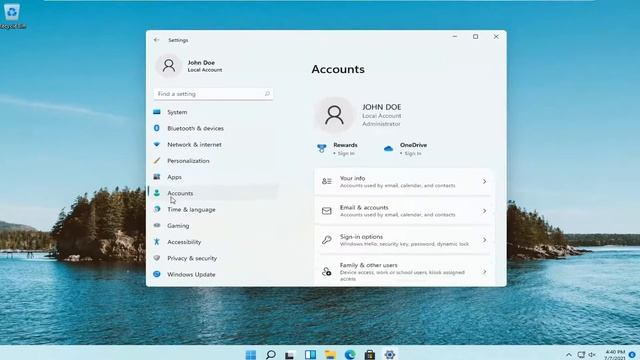
Task: Click the Your info card icon
Action: click(327, 182)
